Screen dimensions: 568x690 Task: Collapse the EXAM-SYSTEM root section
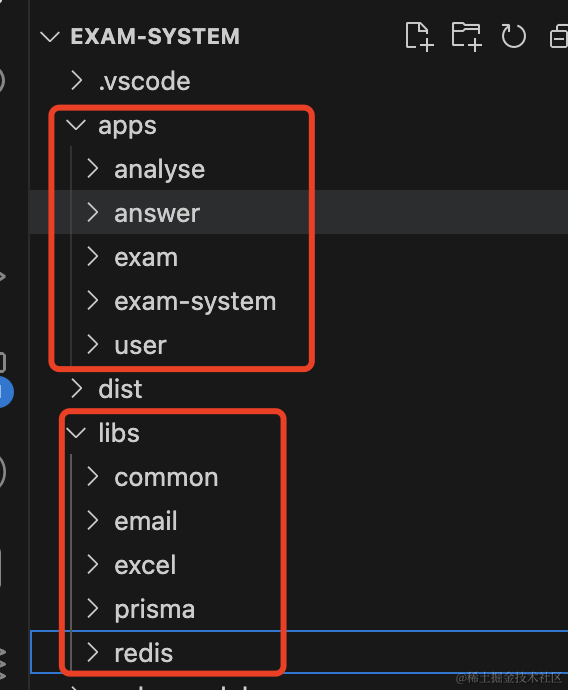coord(50,37)
